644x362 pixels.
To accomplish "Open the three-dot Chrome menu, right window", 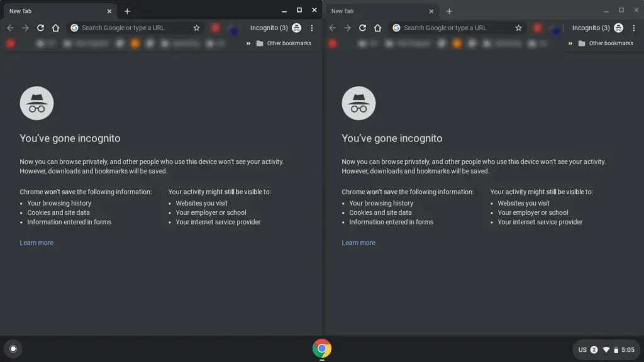I will pyautogui.click(x=634, y=28).
